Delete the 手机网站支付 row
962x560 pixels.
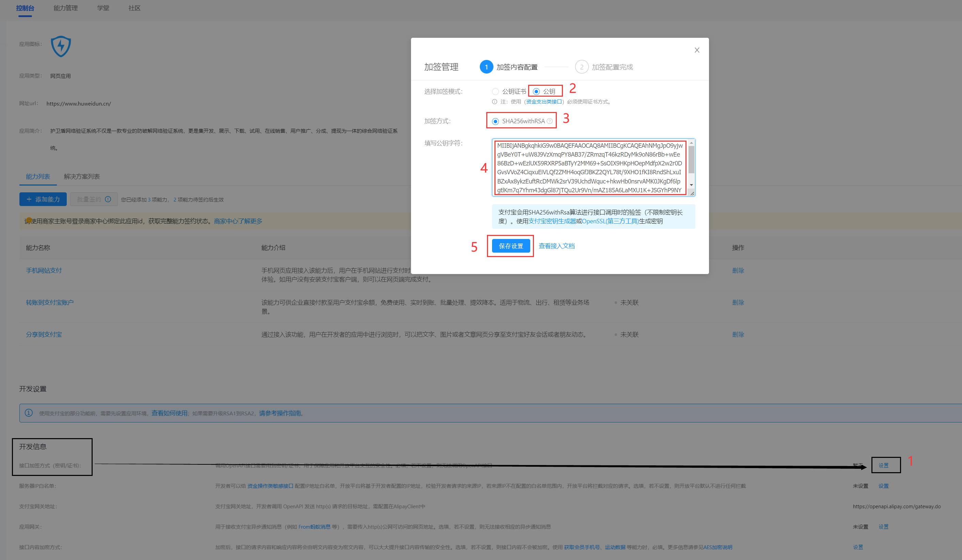(x=738, y=270)
